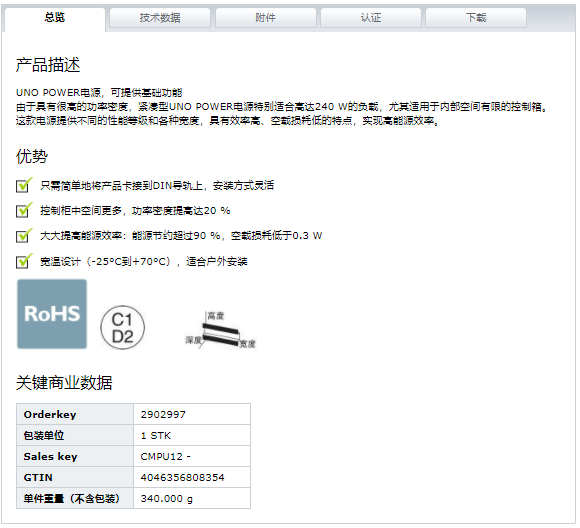Click the text 大大提高能源效率
580x528 pixels.
pos(81,236)
